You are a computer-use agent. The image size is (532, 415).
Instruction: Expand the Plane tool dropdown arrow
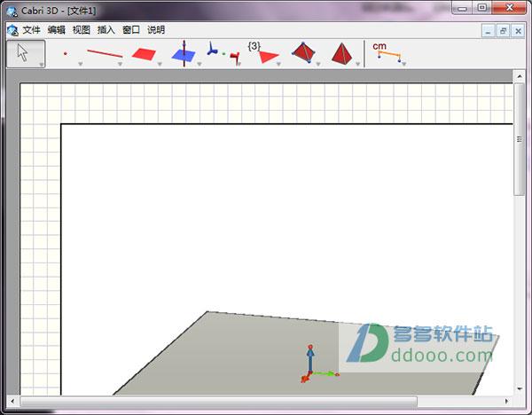click(160, 65)
